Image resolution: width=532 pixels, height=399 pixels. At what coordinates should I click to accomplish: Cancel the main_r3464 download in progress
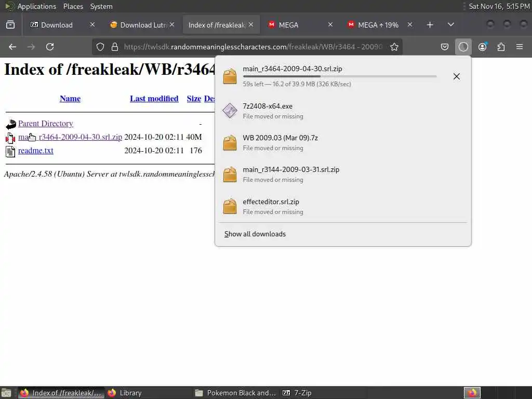pos(457,76)
